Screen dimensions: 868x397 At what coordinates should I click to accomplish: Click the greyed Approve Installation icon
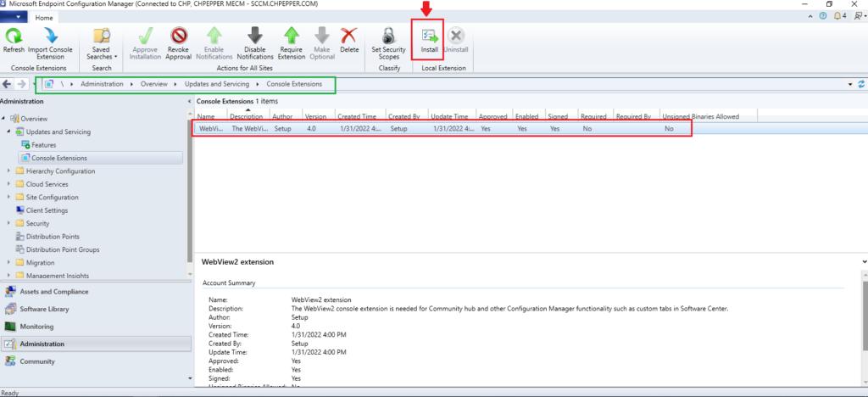[145, 36]
